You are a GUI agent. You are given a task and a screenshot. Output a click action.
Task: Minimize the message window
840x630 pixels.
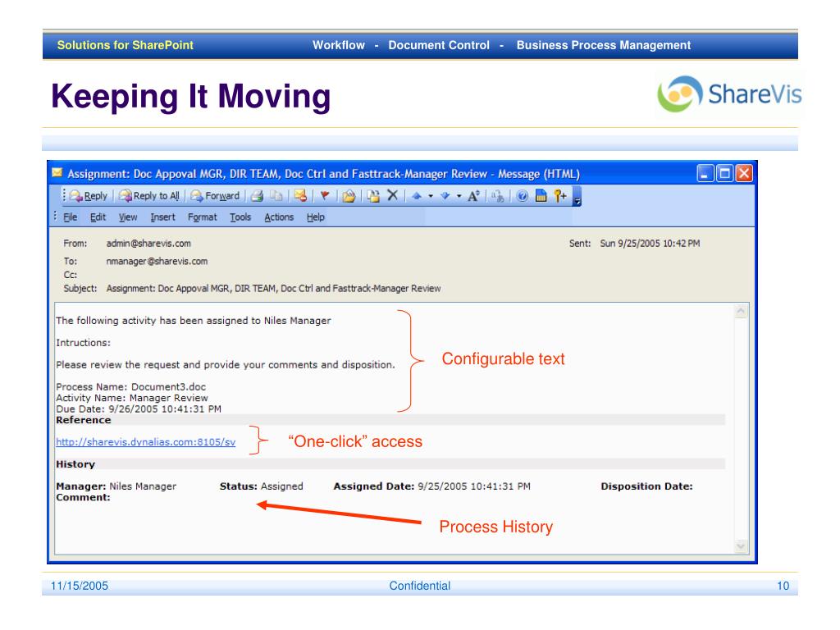(x=705, y=174)
